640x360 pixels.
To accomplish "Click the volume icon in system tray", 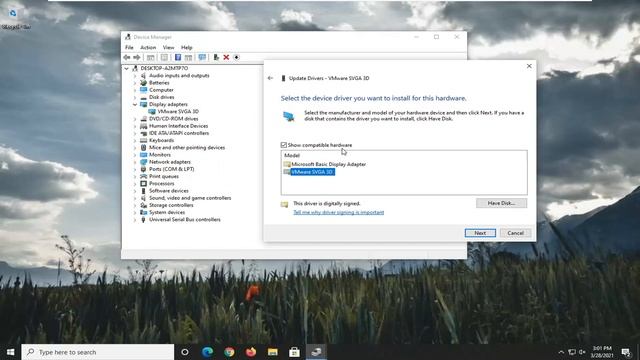I will pos(582,352).
